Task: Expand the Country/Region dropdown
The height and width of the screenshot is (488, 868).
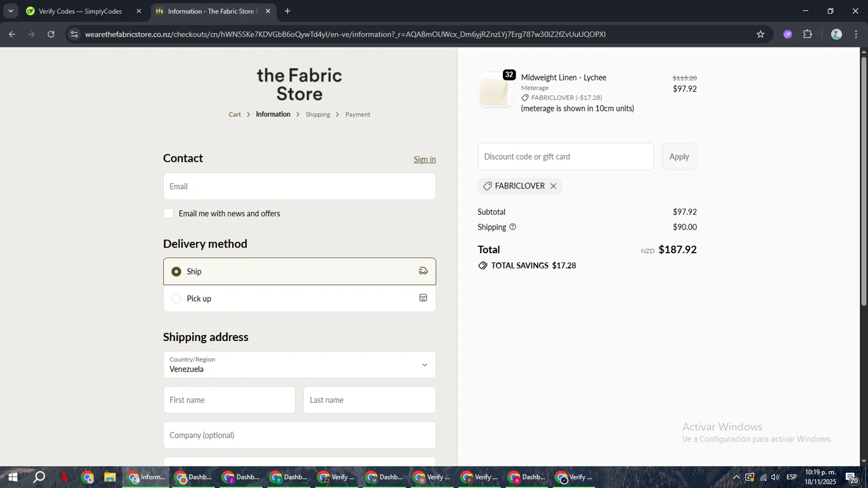Action: 299,365
